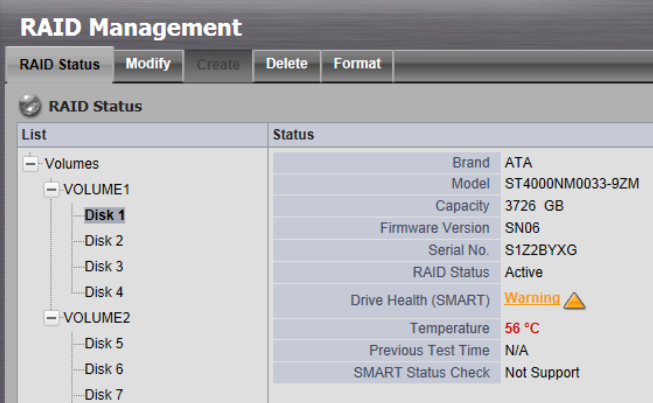Click the VOLUME1 label
The image size is (653, 403).
[x=97, y=189]
